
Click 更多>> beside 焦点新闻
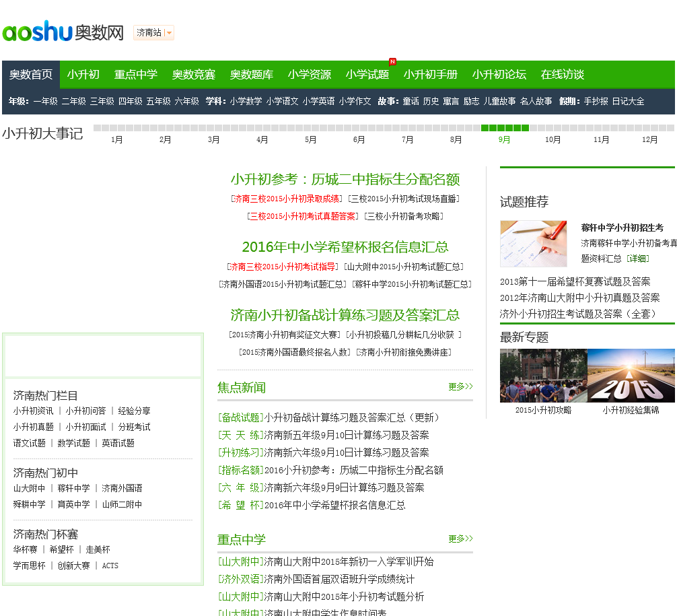[460, 386]
